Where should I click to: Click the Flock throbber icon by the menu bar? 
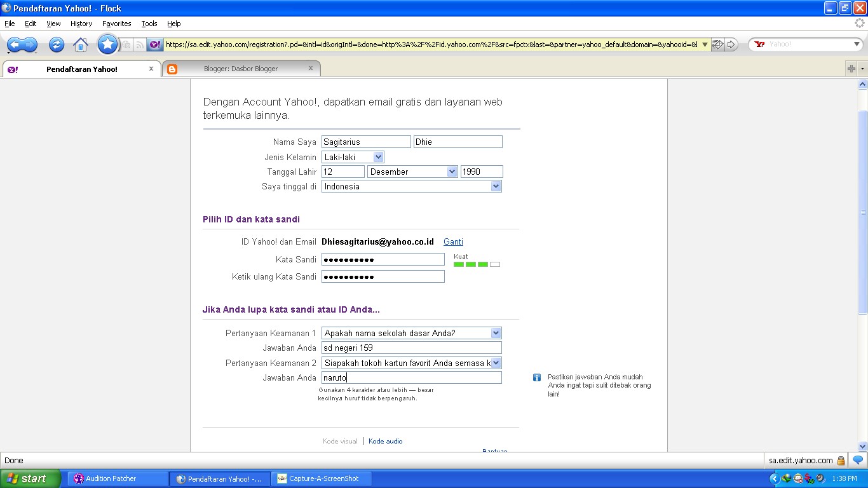(860, 24)
